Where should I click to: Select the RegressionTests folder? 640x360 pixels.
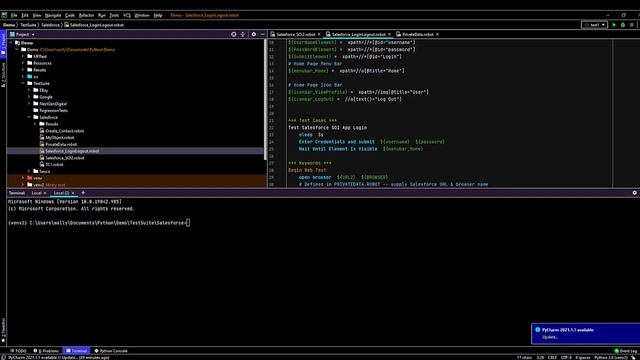click(53, 111)
